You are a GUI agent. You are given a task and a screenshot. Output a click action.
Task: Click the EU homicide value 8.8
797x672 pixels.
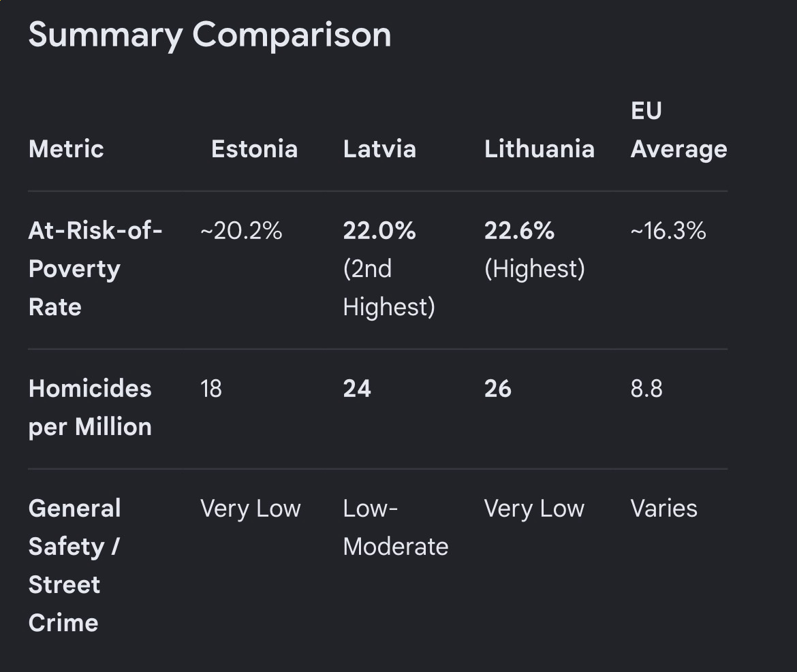tap(646, 389)
